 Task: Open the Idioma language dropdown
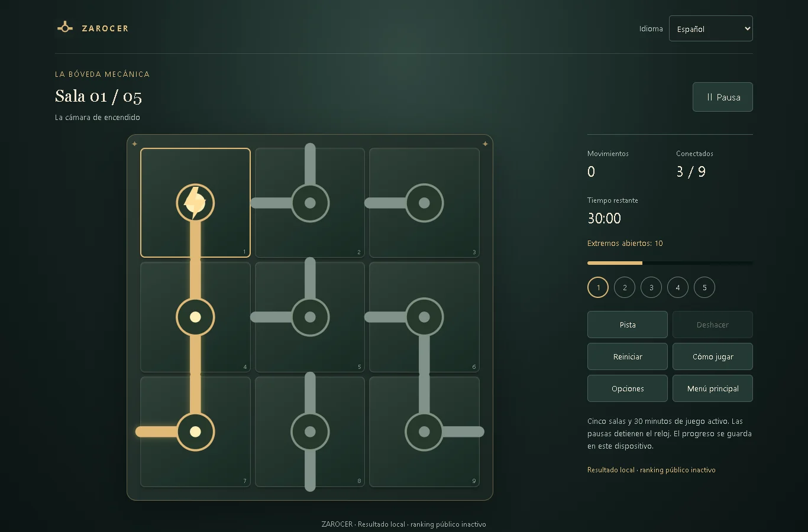[x=710, y=28]
